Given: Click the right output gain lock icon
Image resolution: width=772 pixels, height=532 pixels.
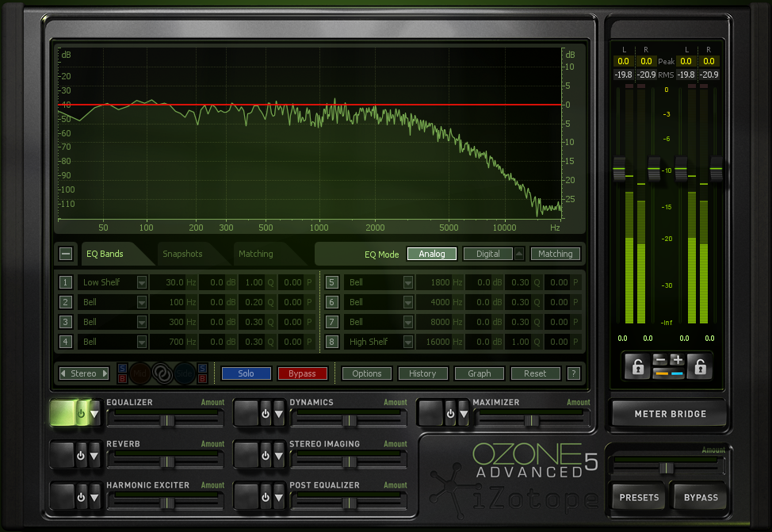Looking at the screenshot, I should 700,367.
